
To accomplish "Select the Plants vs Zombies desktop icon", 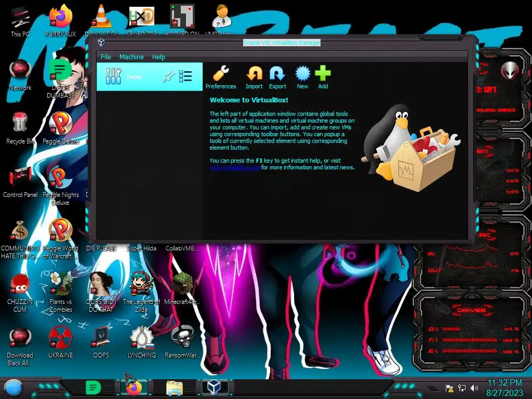I will point(60,284).
